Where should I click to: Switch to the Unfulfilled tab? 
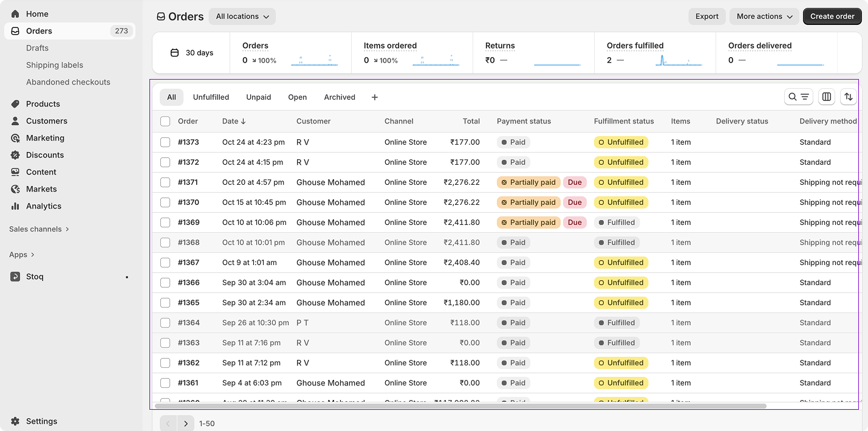211,97
